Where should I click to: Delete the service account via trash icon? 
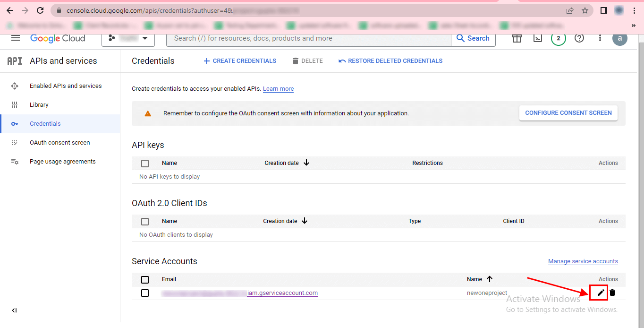point(612,293)
